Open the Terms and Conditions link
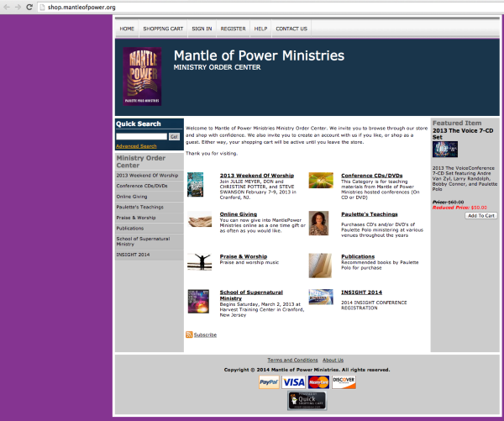The height and width of the screenshot is (421, 504). [292, 360]
